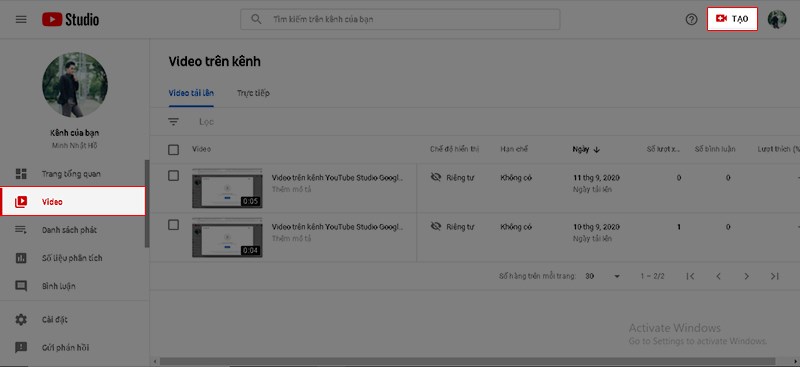Go to the previous page
The width and height of the screenshot is (800, 367).
click(x=718, y=276)
